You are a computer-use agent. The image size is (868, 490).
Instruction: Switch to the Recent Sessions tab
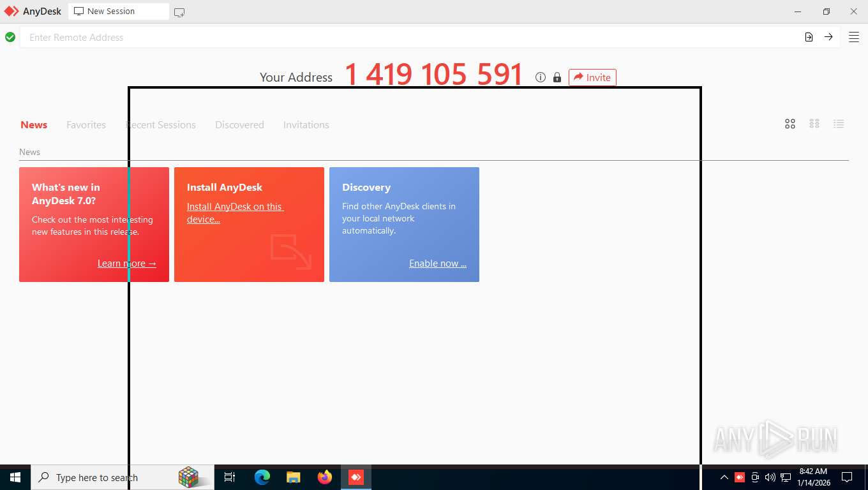point(161,125)
